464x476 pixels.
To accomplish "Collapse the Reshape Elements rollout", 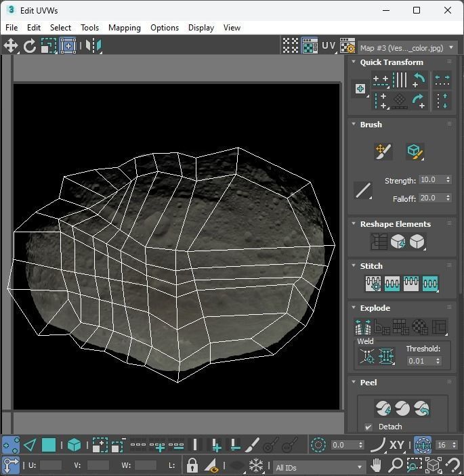I will click(x=354, y=223).
